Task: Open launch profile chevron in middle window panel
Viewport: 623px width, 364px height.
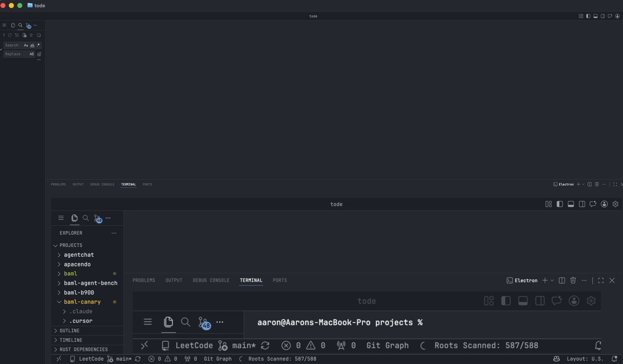Action: point(552,281)
